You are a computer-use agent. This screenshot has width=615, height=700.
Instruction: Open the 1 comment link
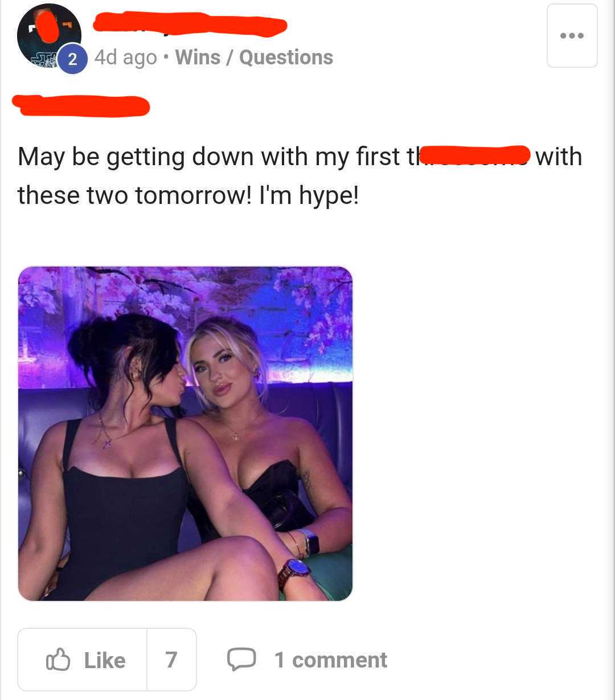(330, 660)
